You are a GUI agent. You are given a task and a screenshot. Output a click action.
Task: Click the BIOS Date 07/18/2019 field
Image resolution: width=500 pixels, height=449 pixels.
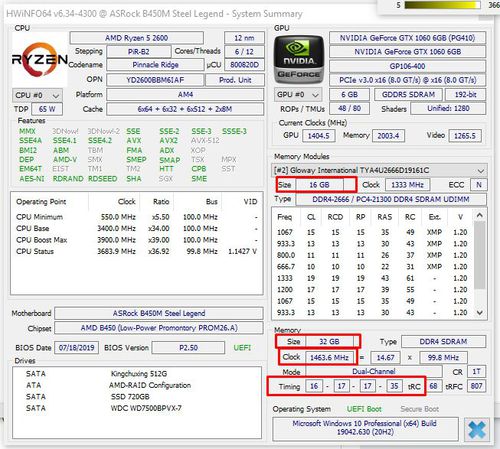[x=77, y=348]
